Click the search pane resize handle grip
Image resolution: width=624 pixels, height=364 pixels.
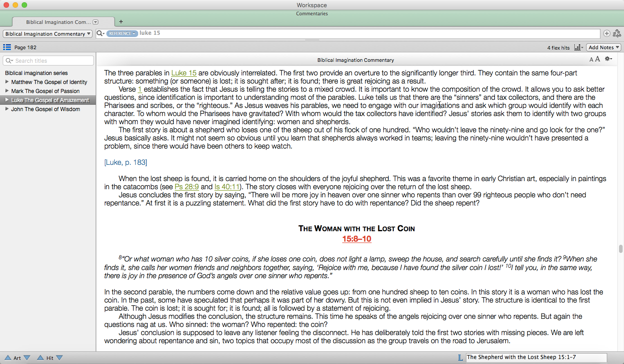click(312, 41)
